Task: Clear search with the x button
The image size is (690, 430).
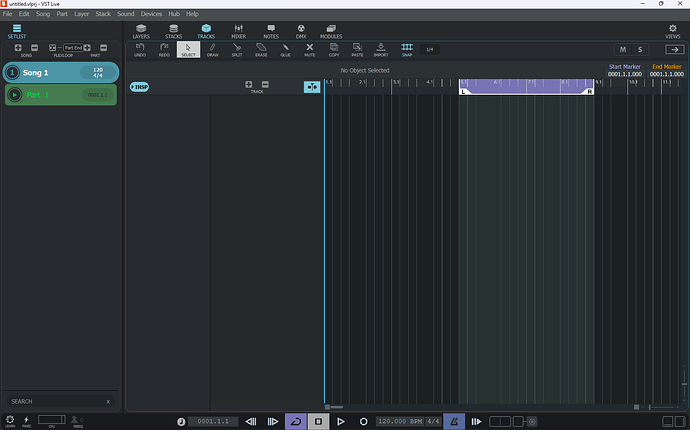Action: point(108,402)
